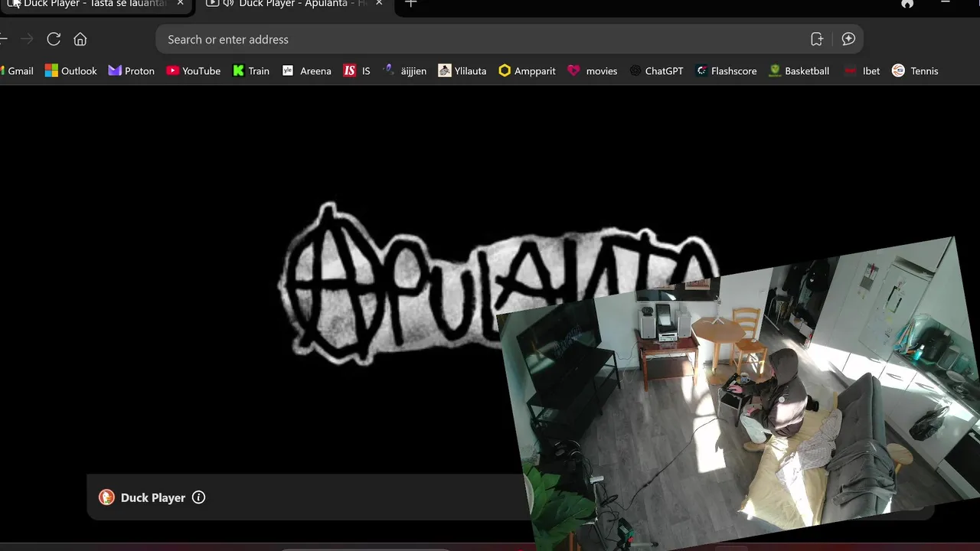
Task: Open the Flashscore bookmark
Action: [726, 70]
